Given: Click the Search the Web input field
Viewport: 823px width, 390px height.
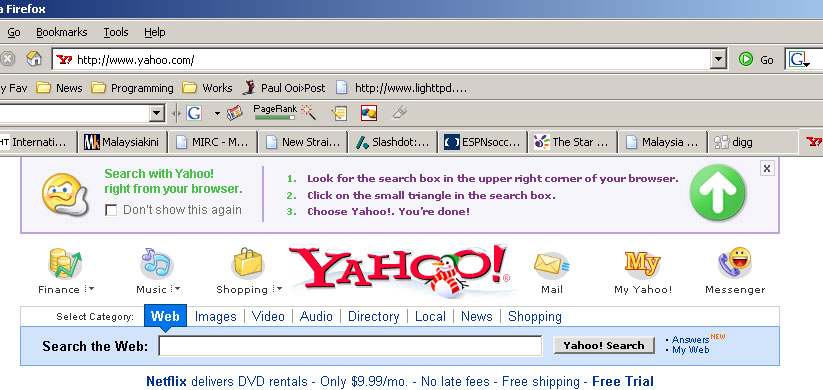Looking at the screenshot, I should [x=350, y=346].
